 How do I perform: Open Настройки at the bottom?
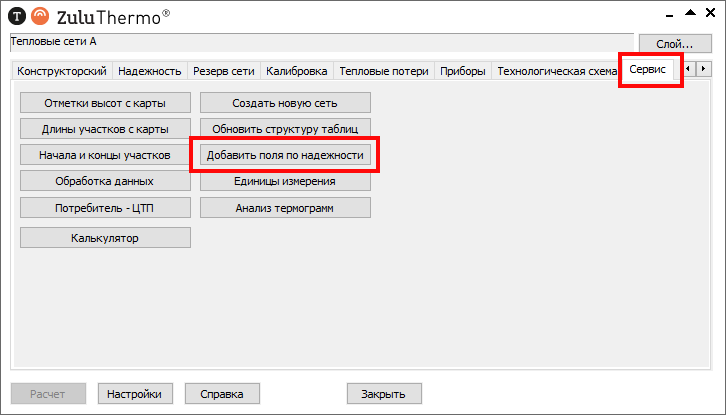(135, 394)
